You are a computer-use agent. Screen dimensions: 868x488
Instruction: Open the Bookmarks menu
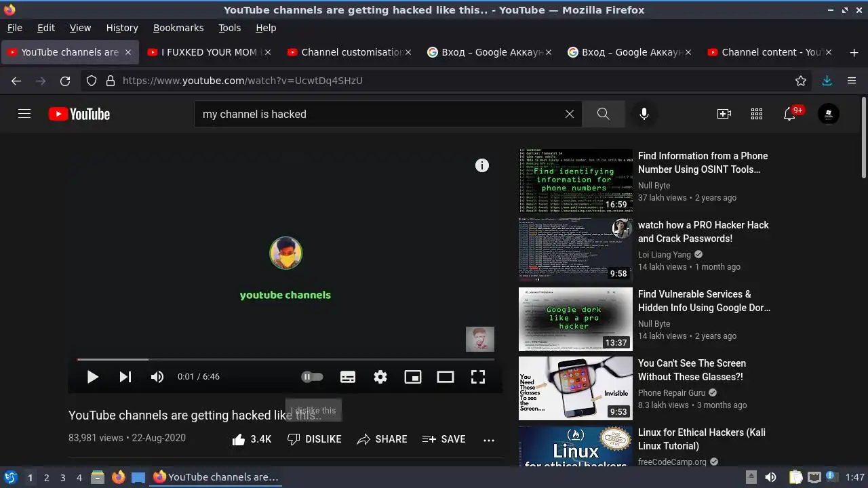[x=178, y=28]
